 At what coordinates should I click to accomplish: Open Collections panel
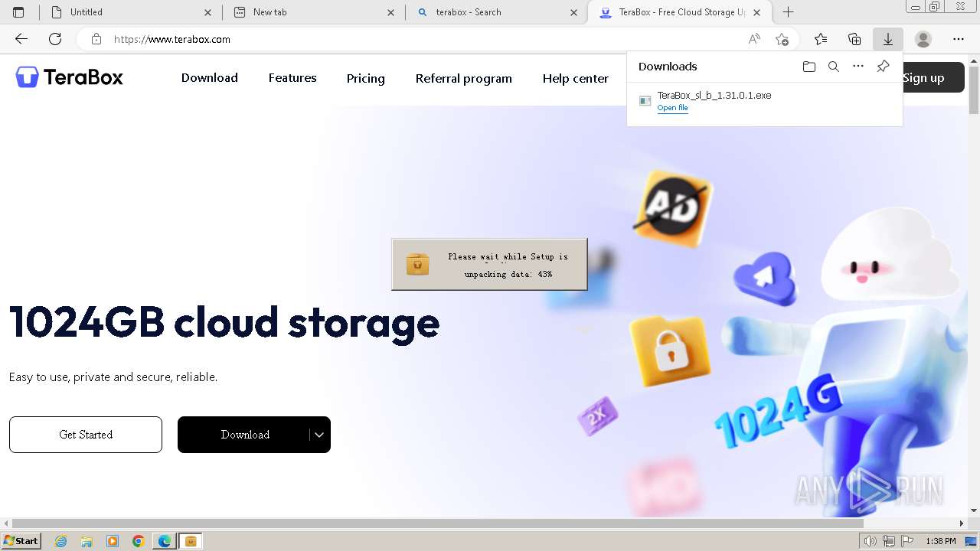click(x=854, y=39)
